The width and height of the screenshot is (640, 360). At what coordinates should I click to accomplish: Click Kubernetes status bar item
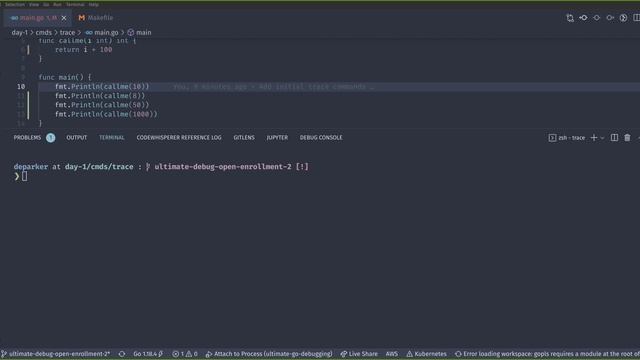click(x=427, y=354)
